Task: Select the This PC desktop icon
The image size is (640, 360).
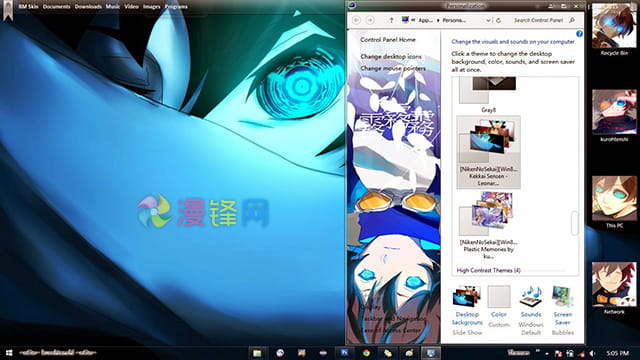Action: [614, 202]
